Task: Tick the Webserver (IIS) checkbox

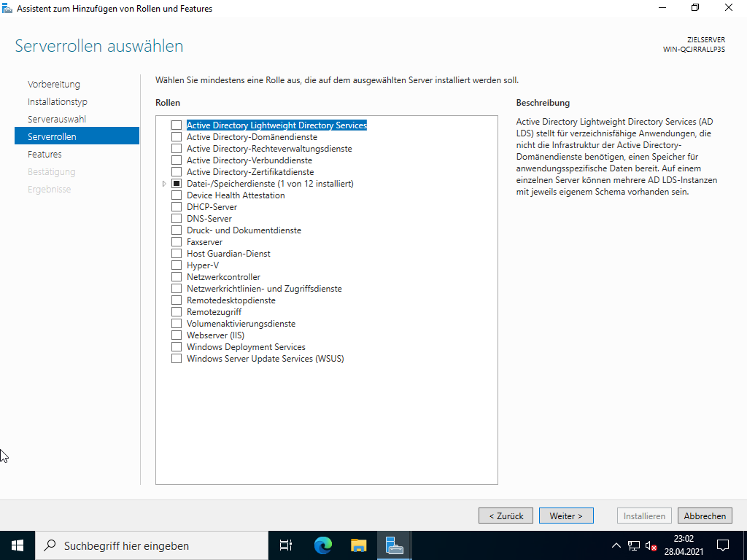Action: pyautogui.click(x=176, y=335)
